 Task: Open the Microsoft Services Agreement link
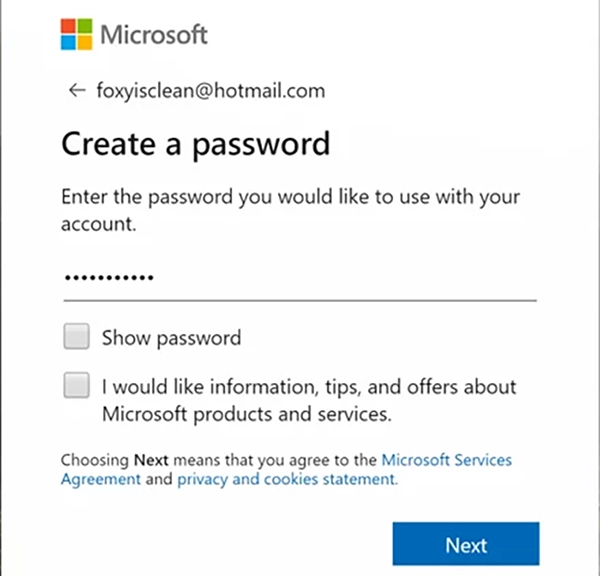coord(286,470)
